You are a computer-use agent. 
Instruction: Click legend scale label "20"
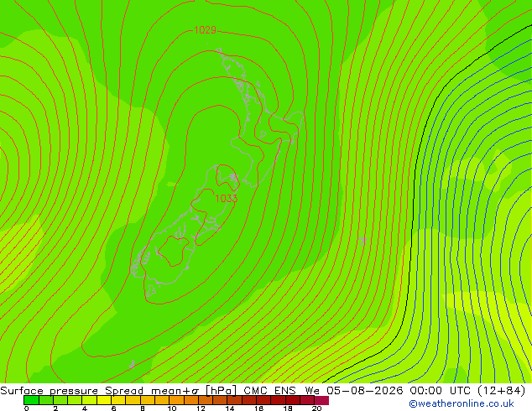(x=317, y=408)
